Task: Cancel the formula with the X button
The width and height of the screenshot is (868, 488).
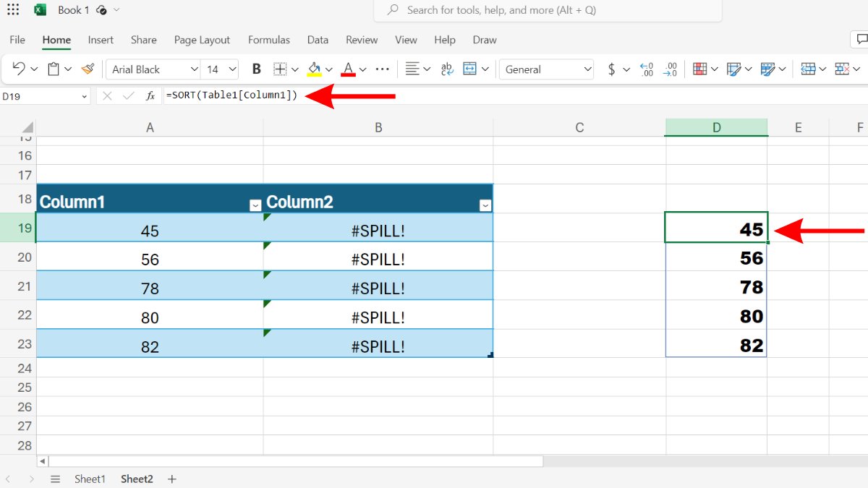Action: coord(107,95)
